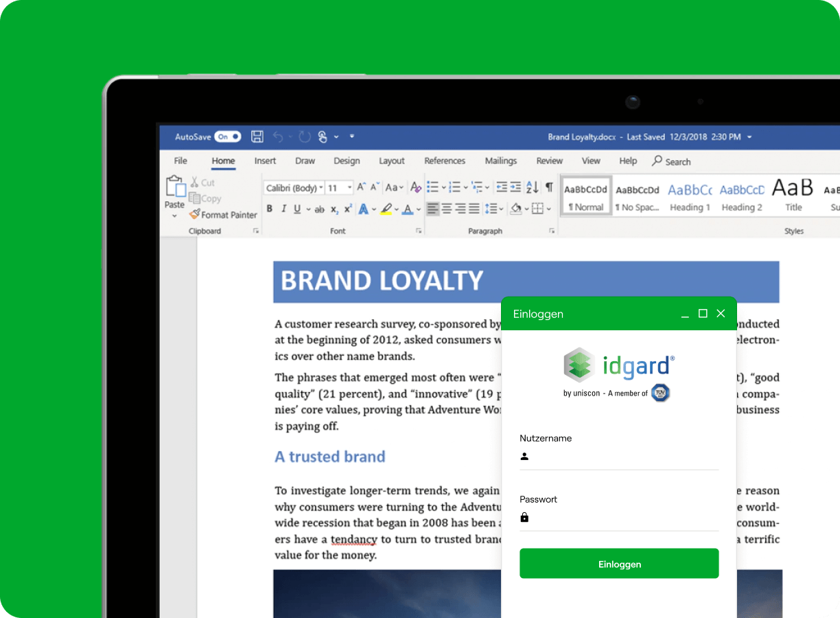
Task: Toggle AutoSave off
Action: click(x=227, y=137)
